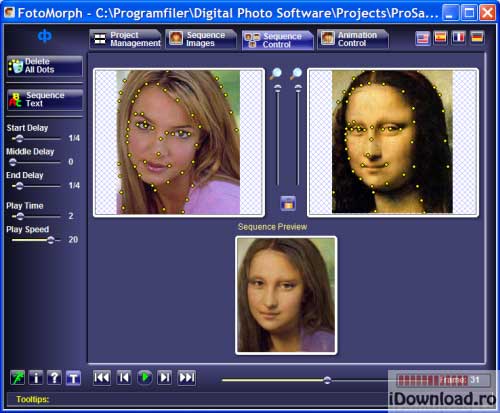500x413 pixels.
Task: Adjust the Play Time slider
Action: tap(20, 216)
